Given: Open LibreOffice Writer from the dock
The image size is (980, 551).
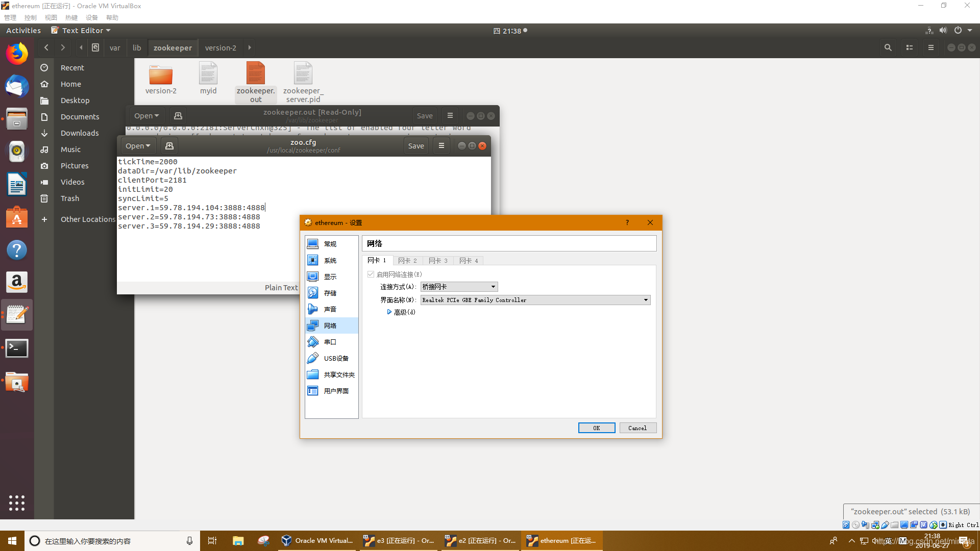Looking at the screenshot, I should [x=17, y=184].
